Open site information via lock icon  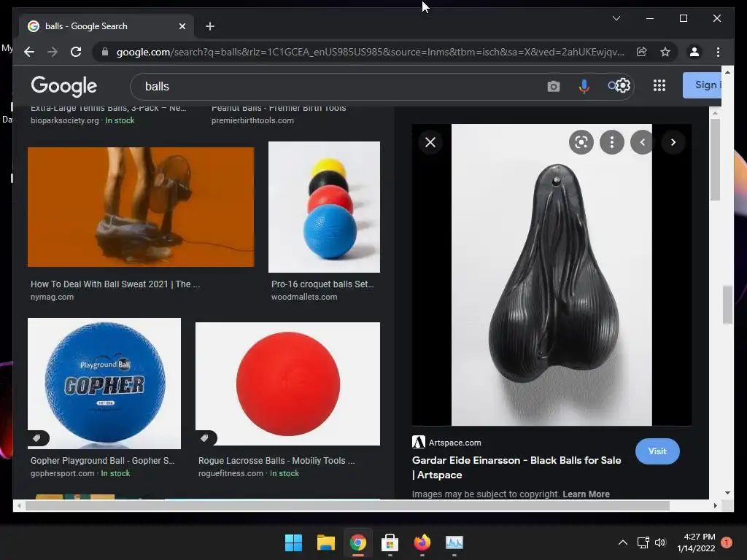105,52
